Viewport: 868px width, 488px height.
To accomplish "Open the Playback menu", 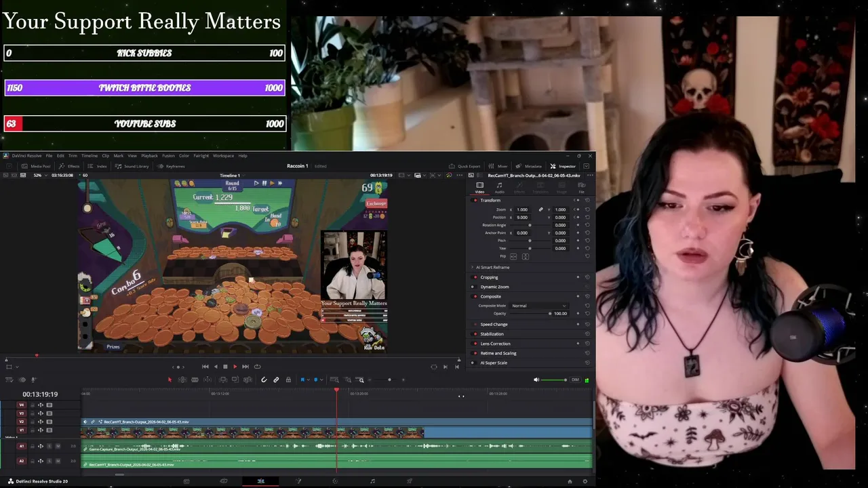I will click(149, 156).
